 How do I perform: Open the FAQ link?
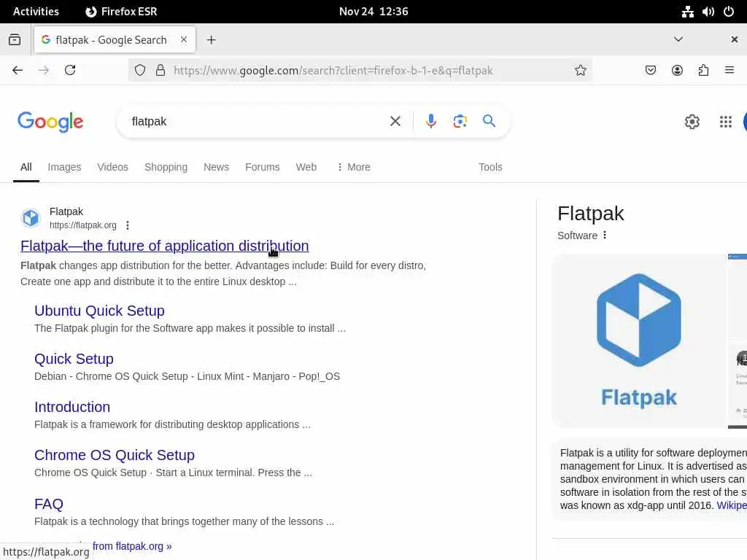pyautogui.click(x=49, y=504)
